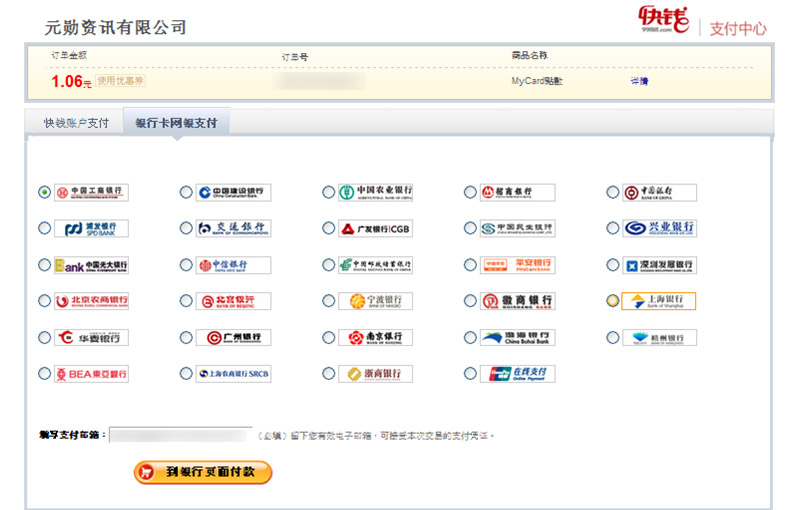791x510 pixels.
Task: Click the 中国邮政储蓄银行 bank logo
Action: [x=375, y=265]
